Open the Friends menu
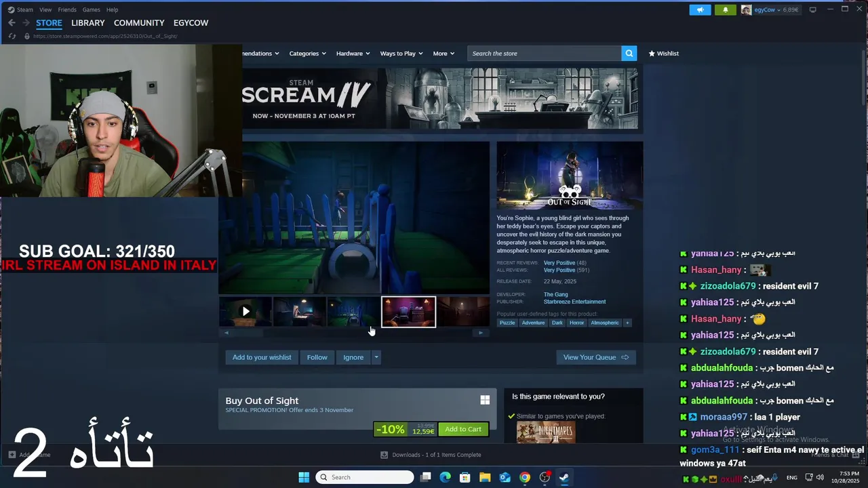Image resolution: width=868 pixels, height=488 pixels. (x=67, y=9)
